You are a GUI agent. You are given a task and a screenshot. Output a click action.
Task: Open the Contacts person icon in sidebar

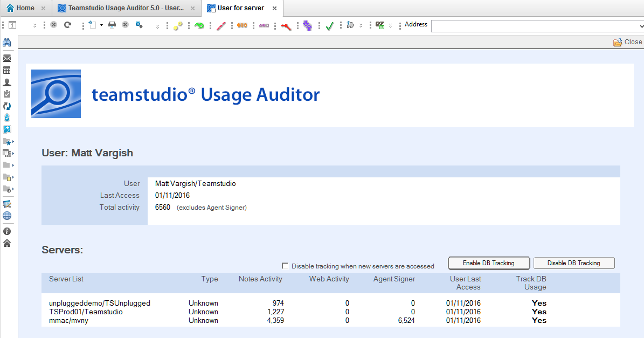(x=7, y=82)
